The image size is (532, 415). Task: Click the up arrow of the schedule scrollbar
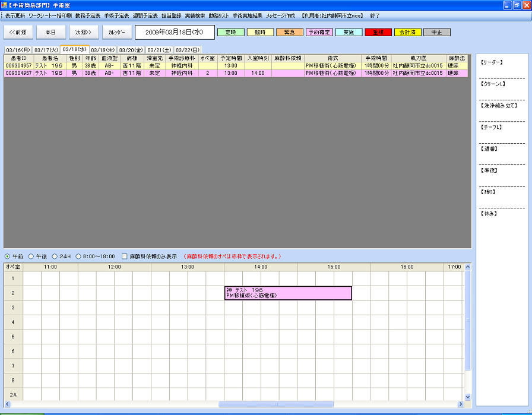(x=467, y=267)
